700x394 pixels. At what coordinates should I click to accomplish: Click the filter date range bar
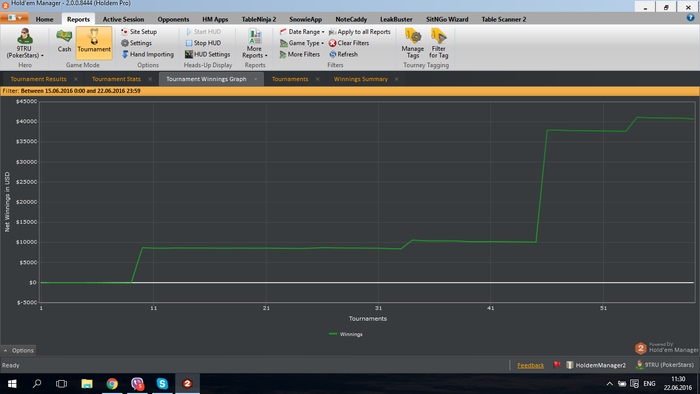350,91
